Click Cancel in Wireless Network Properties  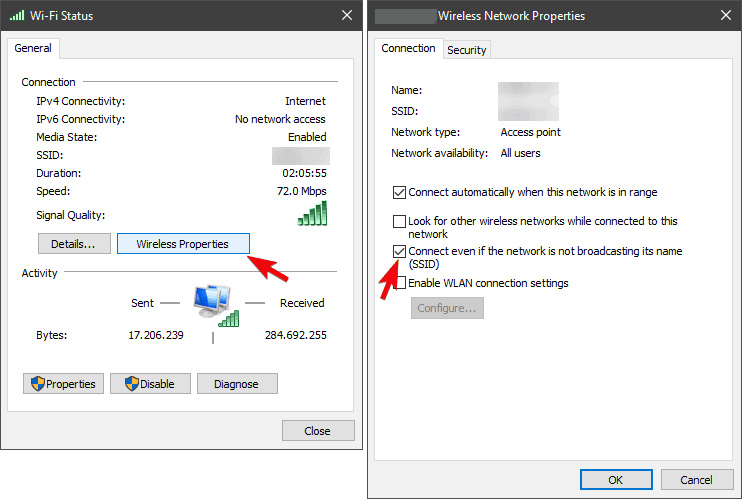coord(697,480)
